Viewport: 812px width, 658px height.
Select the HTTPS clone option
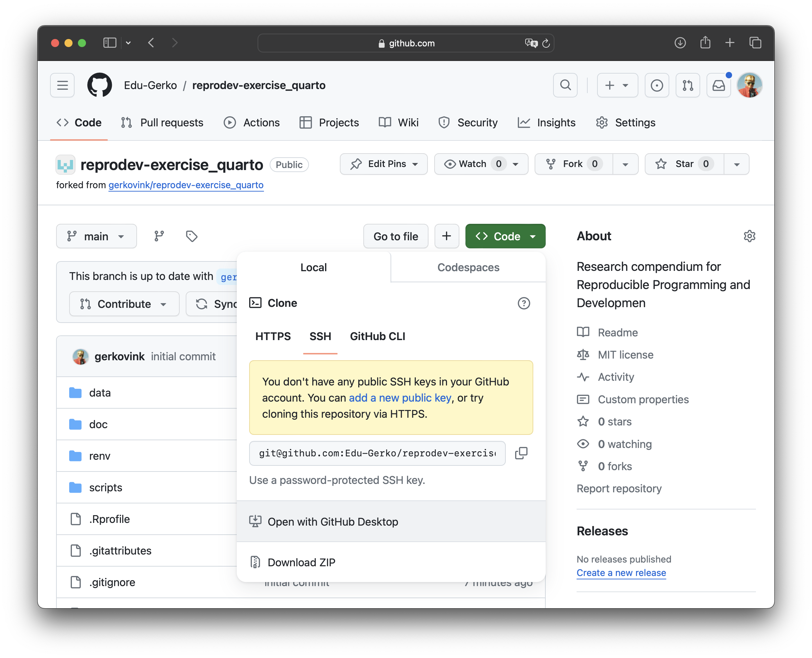coord(273,336)
